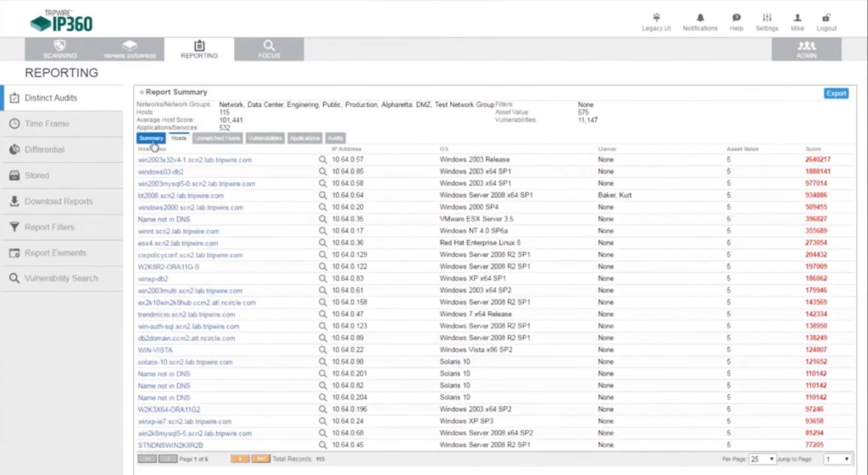The width and height of the screenshot is (868, 475).
Task: Open Stored reports in the sidebar
Action: click(x=62, y=176)
